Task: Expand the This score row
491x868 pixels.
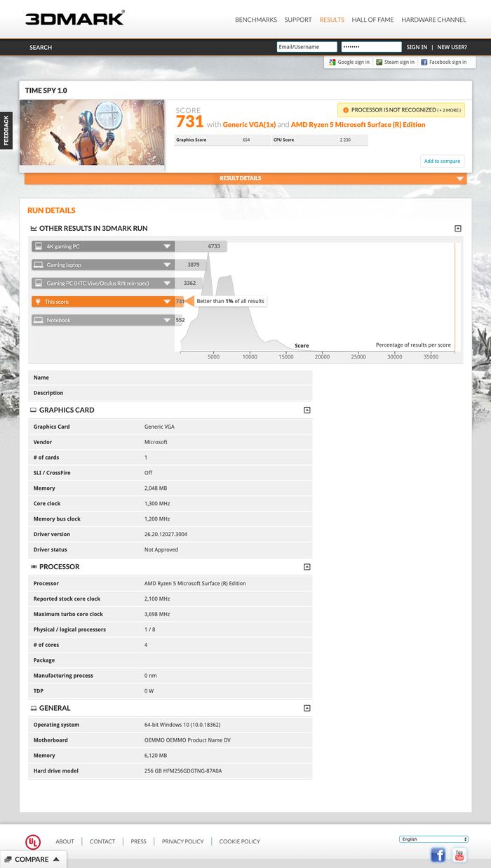Action: point(103,302)
